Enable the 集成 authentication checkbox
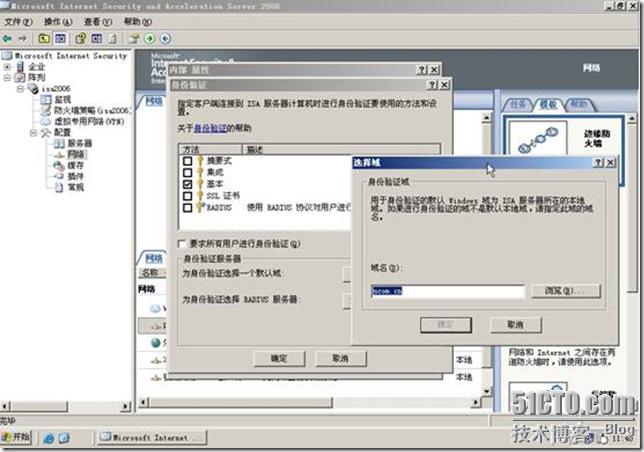Viewport: 644px width, 452px height. (188, 172)
